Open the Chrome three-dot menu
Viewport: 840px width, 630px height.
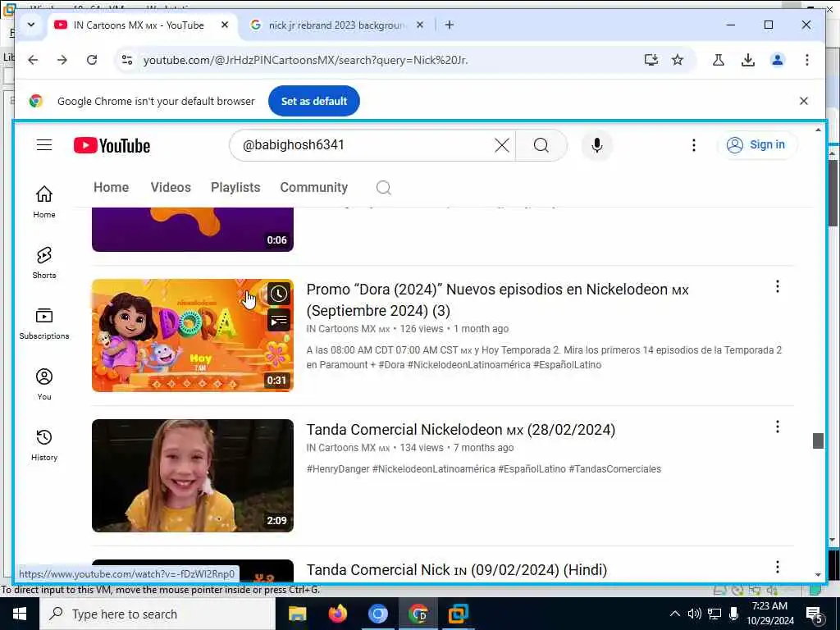(807, 60)
